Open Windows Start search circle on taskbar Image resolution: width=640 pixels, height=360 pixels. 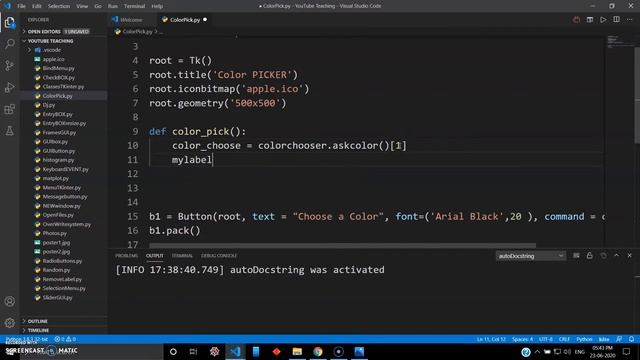173,351
